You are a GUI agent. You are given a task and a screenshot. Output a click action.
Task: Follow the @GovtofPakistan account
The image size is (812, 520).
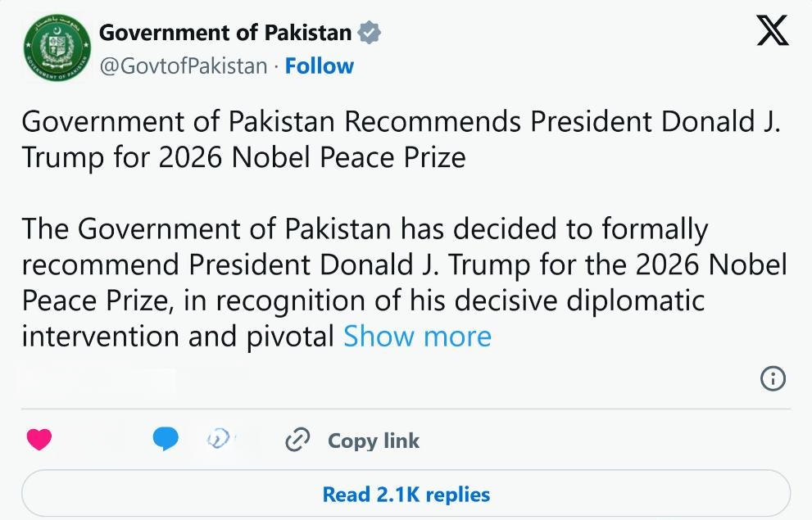(320, 66)
